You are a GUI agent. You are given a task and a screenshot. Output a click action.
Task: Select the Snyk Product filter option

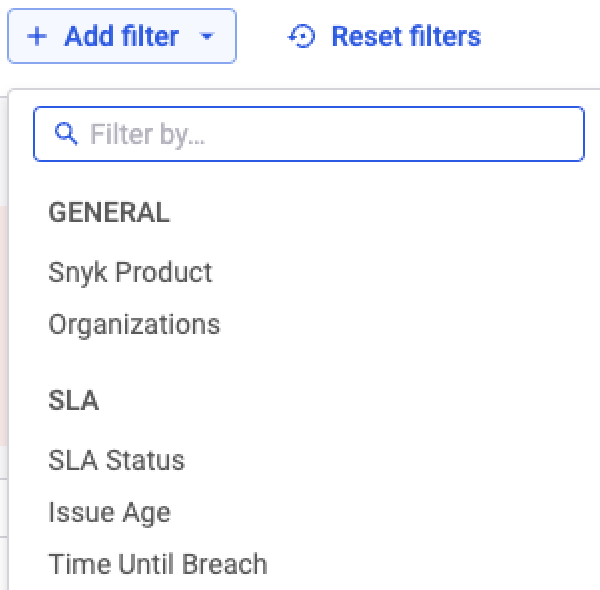pos(130,272)
